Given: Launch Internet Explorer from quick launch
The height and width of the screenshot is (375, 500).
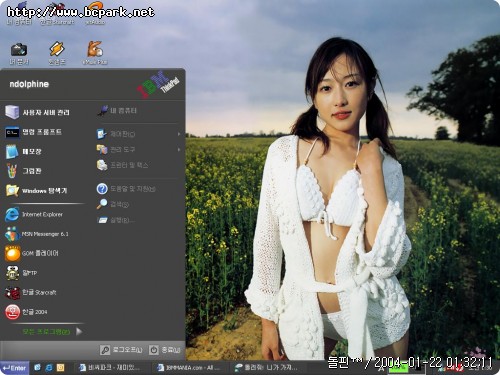Looking at the screenshot, I should 49,368.
